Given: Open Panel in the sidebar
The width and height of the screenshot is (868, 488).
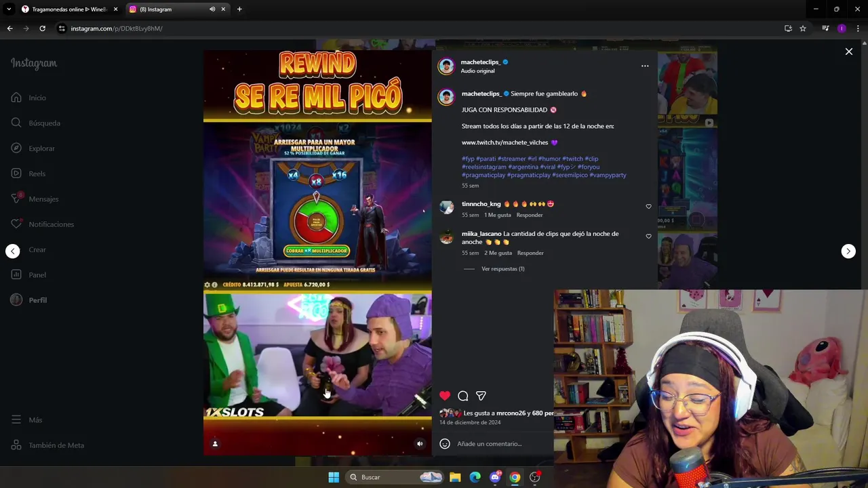Looking at the screenshot, I should [28, 274].
